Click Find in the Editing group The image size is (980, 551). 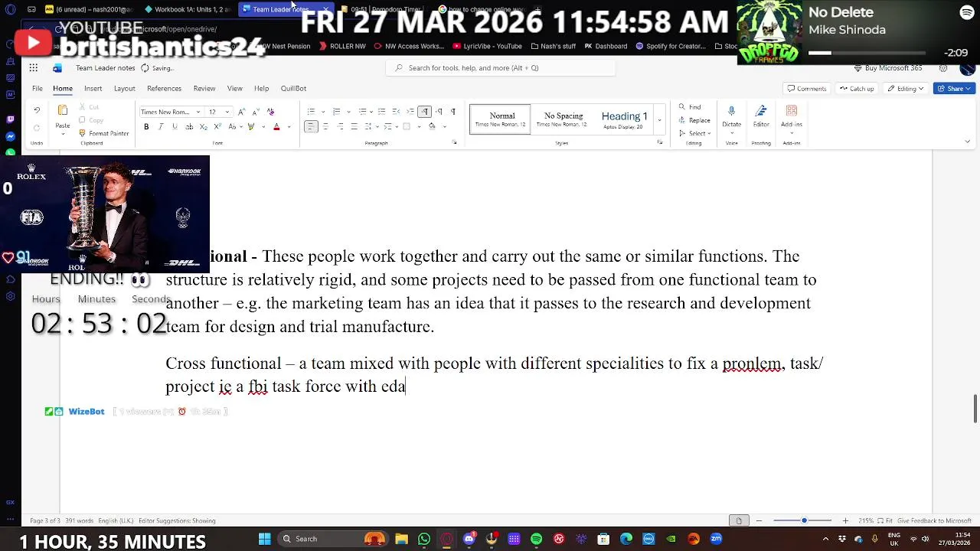click(x=689, y=107)
